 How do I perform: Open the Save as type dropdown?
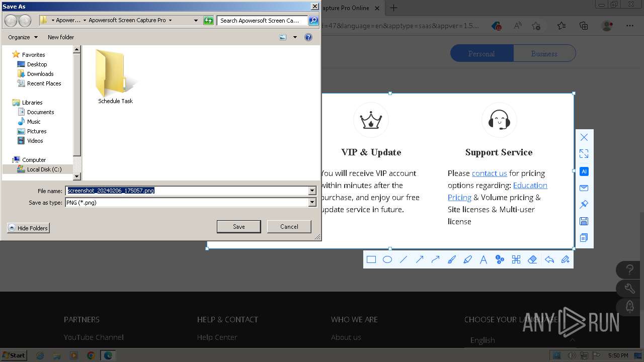pyautogui.click(x=312, y=203)
